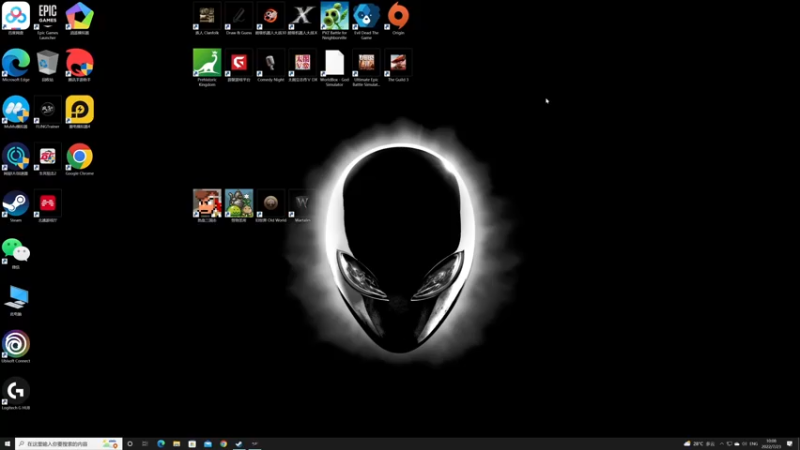Launch the silver X icon game shortcut
The width and height of the screenshot is (800, 450).
click(303, 17)
